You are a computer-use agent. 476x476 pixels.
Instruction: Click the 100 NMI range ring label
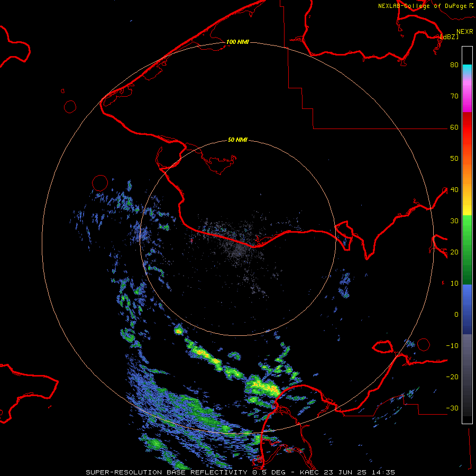click(237, 42)
